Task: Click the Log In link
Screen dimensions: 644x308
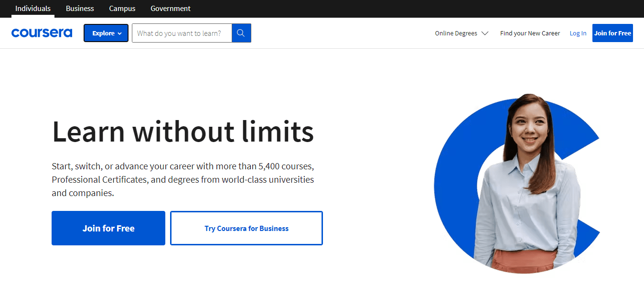Action: pos(578,33)
